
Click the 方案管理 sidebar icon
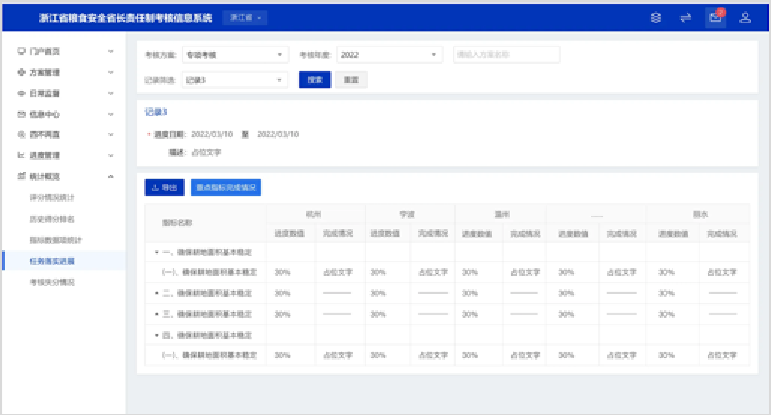tap(21, 72)
